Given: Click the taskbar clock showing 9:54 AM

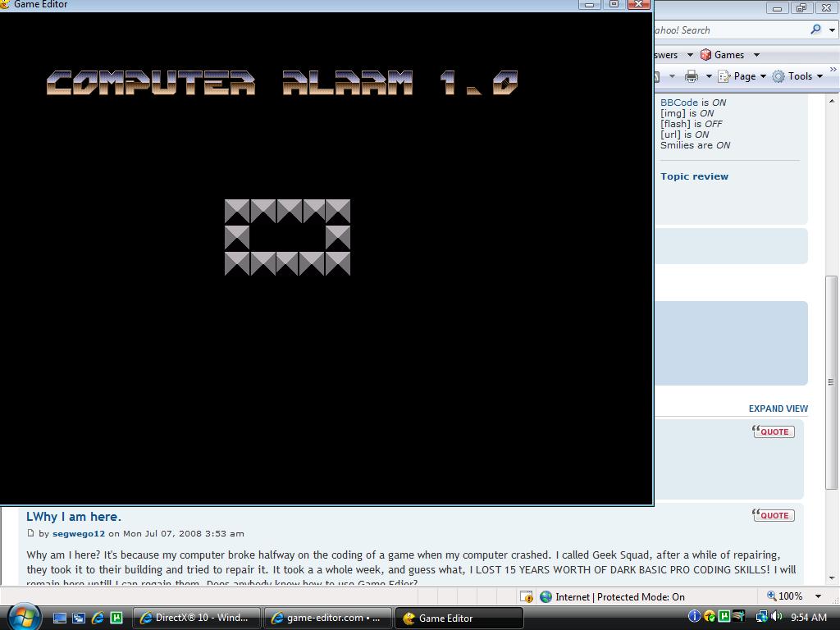Looking at the screenshot, I should coord(809,617).
